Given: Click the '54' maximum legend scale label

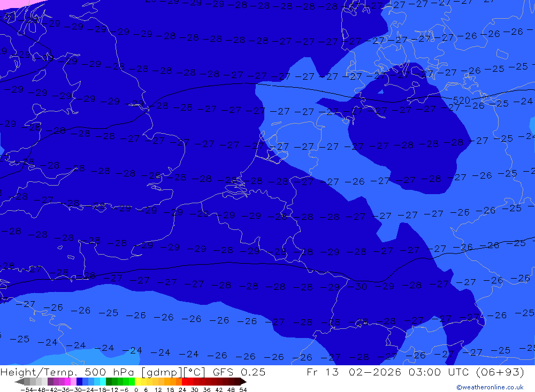Looking at the screenshot, I should [243, 390].
